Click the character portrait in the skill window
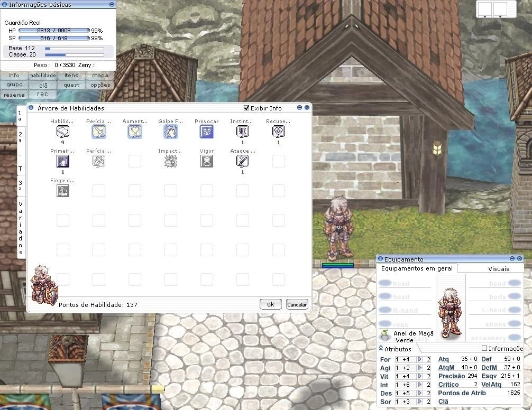This screenshot has width=532, height=410. click(x=43, y=285)
